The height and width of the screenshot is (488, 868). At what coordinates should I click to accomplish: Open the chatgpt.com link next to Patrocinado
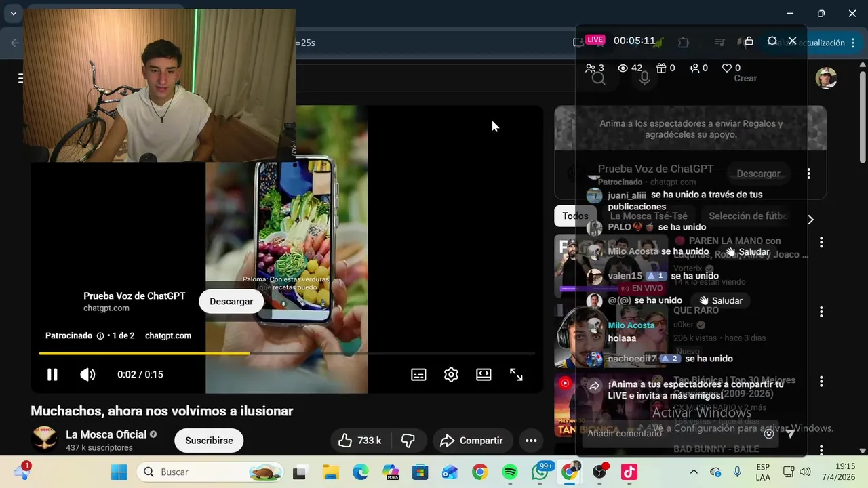coord(168,335)
